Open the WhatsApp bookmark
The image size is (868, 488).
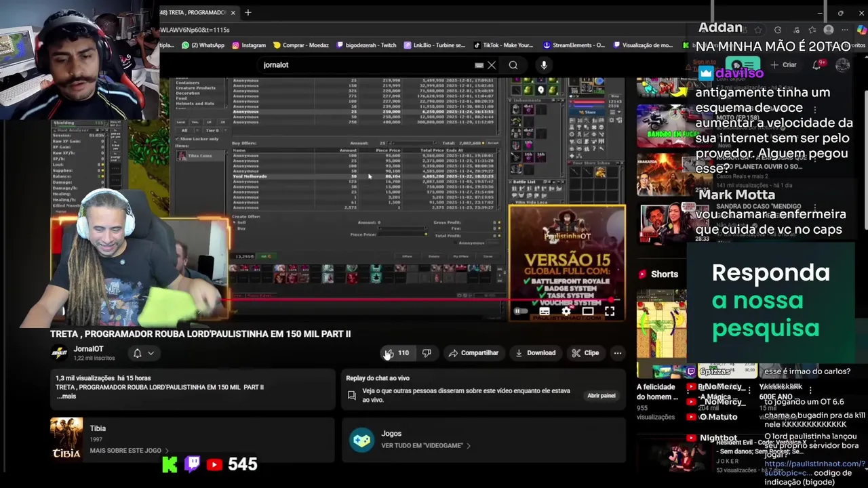(203, 45)
